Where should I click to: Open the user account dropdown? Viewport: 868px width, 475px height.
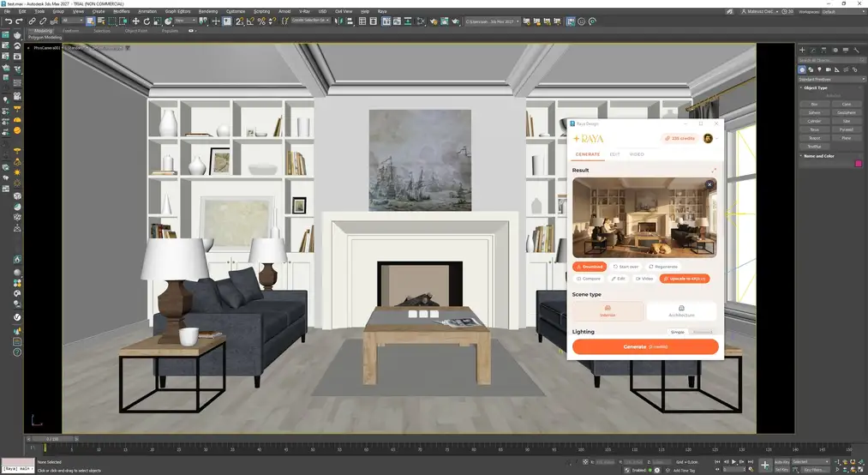click(759, 11)
